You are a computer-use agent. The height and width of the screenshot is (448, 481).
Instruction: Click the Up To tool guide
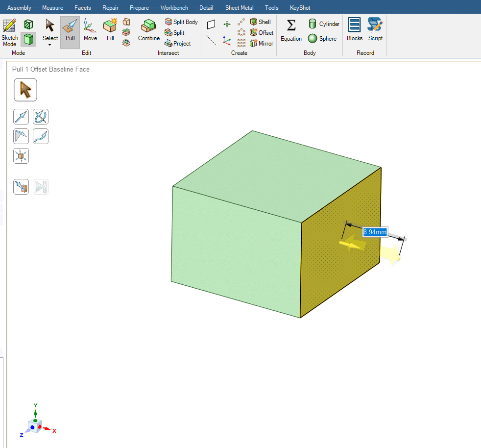21,187
